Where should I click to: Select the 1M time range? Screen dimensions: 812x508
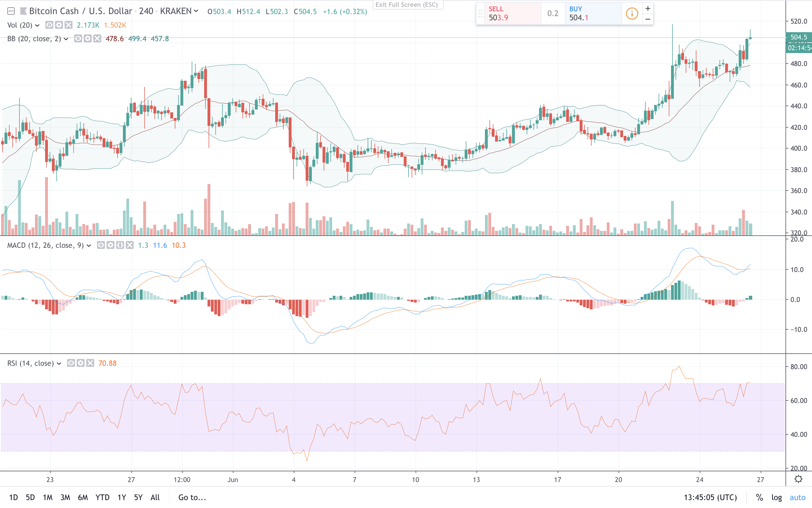click(48, 498)
